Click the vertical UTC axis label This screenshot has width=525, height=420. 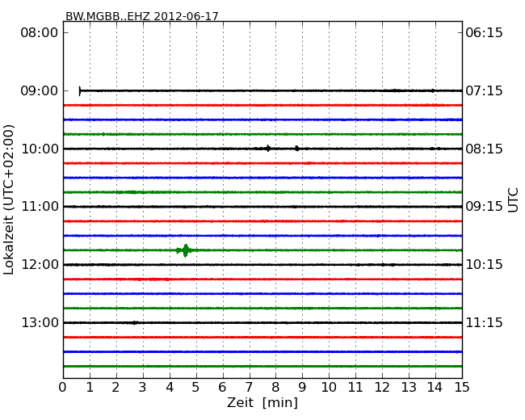point(513,200)
